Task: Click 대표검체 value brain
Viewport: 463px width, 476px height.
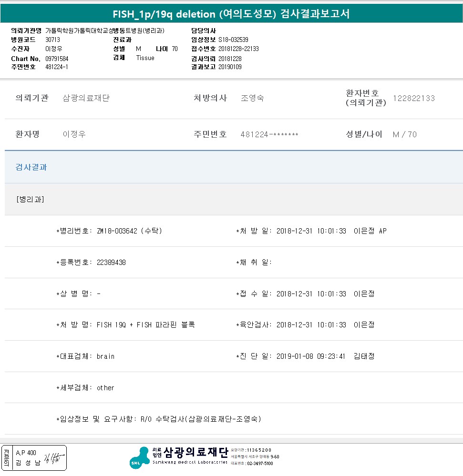Action: coord(105,356)
